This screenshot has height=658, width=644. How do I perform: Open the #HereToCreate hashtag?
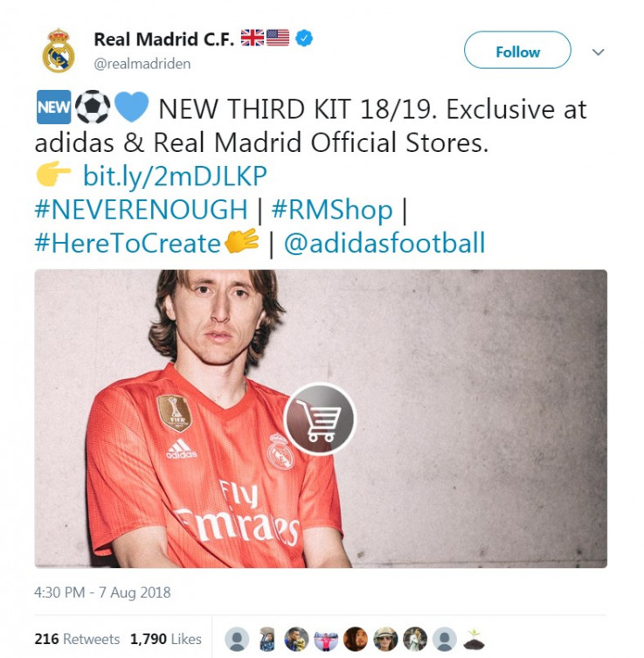click(128, 243)
